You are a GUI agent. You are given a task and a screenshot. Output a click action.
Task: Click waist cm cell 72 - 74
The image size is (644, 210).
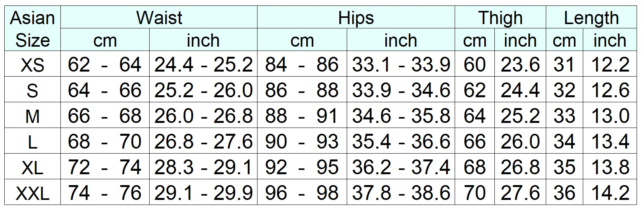coord(105,167)
